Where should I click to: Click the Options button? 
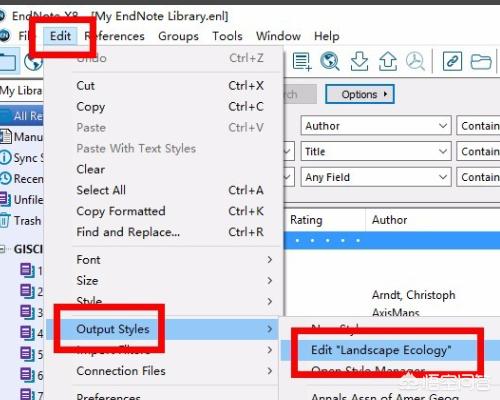[360, 94]
